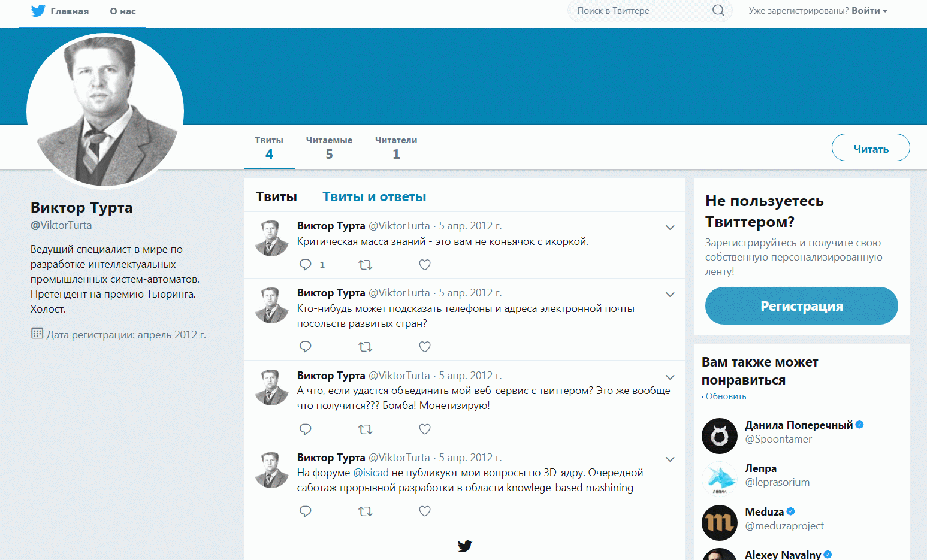This screenshot has width=927, height=560.
Task: Open the 'Войти' login dropdown
Action: (x=869, y=11)
